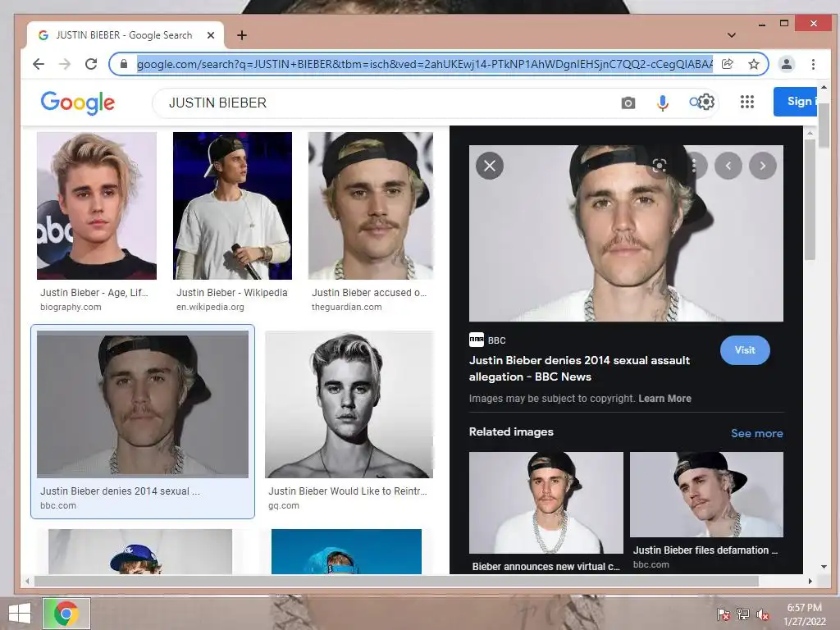Click the Chrome taskbar icon
Image resolution: width=840 pixels, height=630 pixels.
66,614
